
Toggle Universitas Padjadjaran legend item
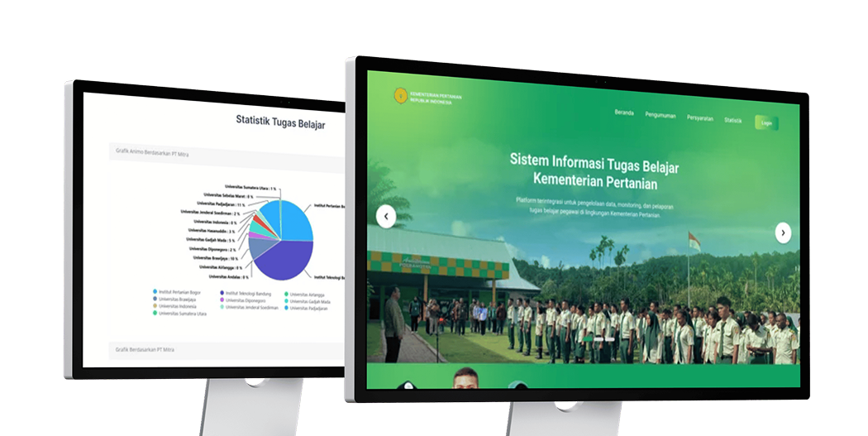(306, 308)
